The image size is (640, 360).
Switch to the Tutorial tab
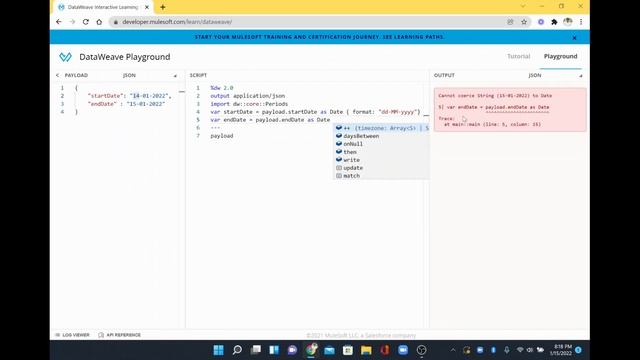point(518,56)
